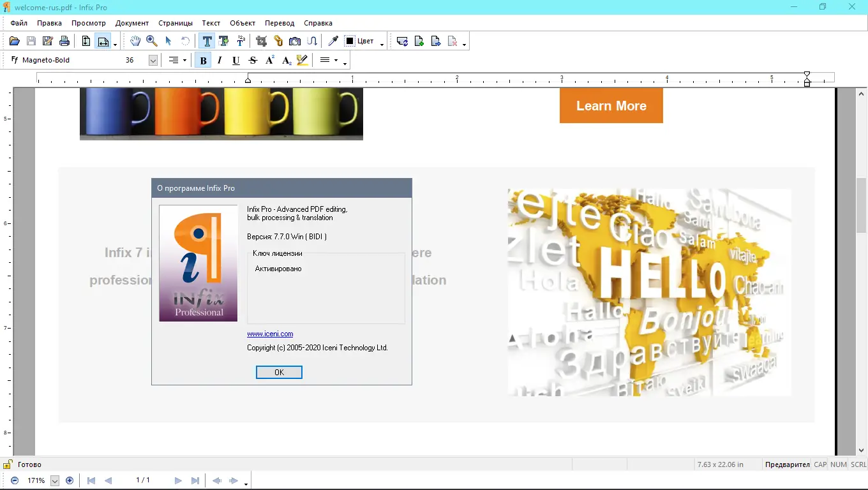Screen dimensions: 868x490
Task: Click the Snapshot camera icon
Action: pos(295,41)
